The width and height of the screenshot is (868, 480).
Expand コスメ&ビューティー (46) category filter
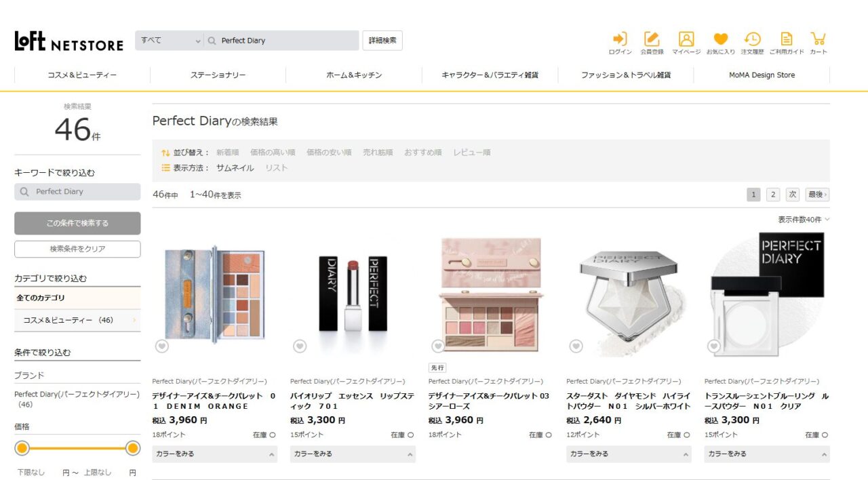coord(77,320)
